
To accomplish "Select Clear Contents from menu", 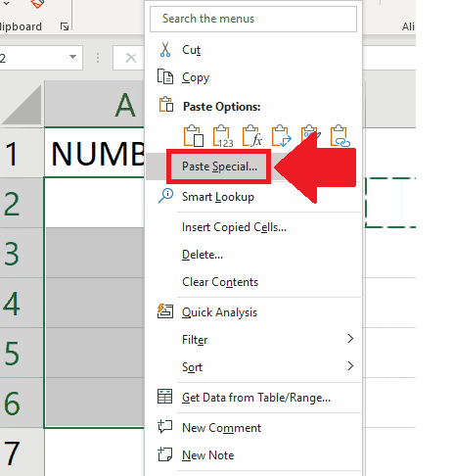I will (220, 282).
